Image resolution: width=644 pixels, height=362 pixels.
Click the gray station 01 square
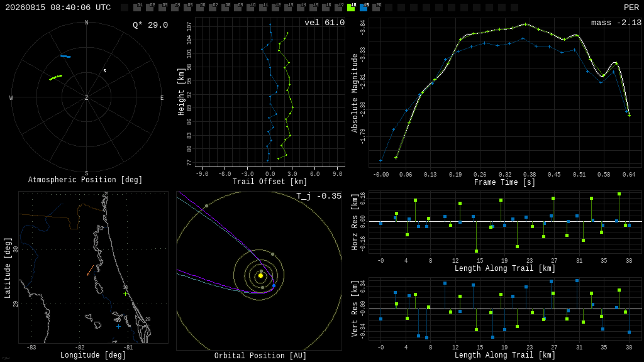pos(137,8)
